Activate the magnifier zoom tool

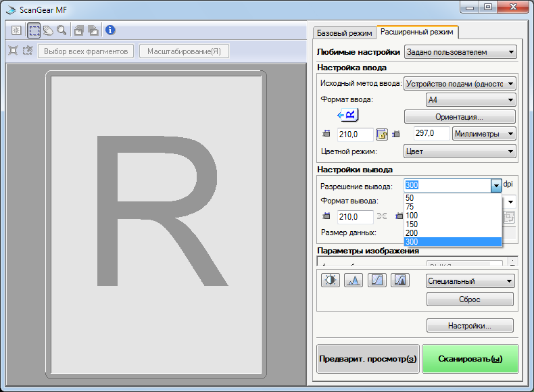(62, 30)
